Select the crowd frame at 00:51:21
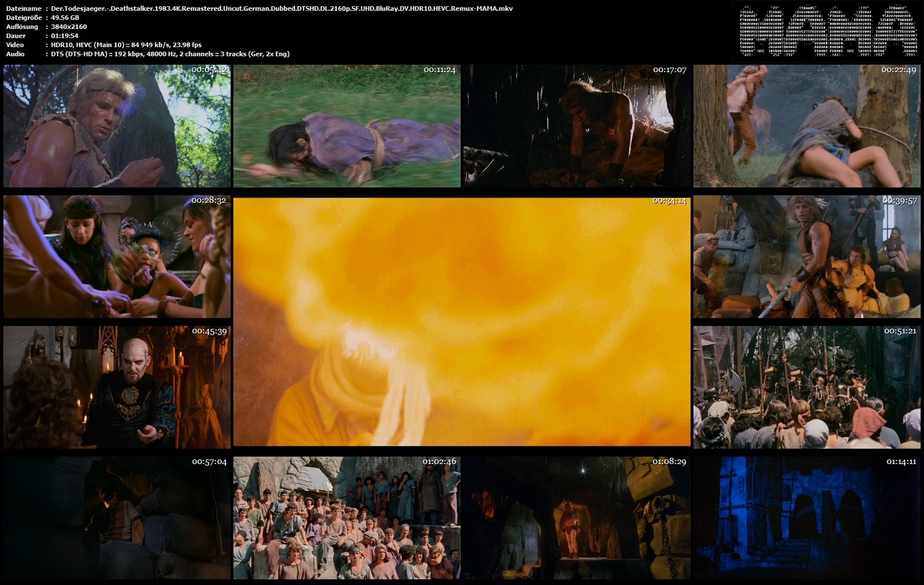The width and height of the screenshot is (924, 585). coord(807,387)
